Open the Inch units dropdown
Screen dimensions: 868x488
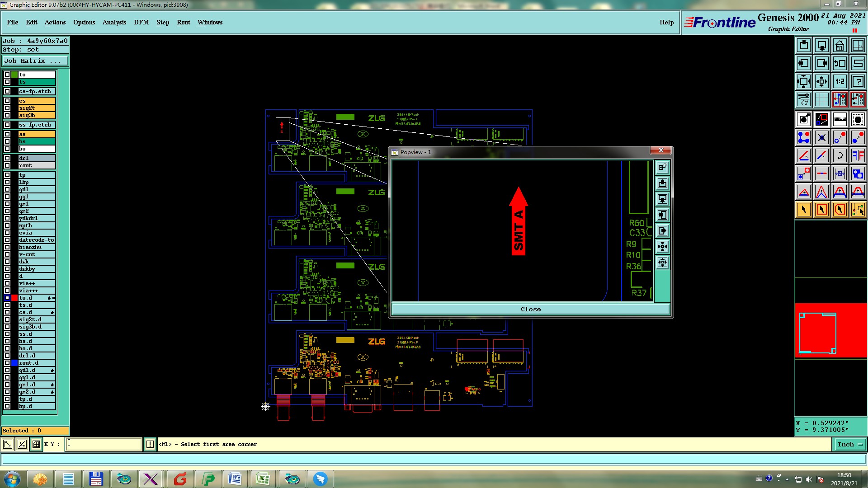[x=850, y=444]
